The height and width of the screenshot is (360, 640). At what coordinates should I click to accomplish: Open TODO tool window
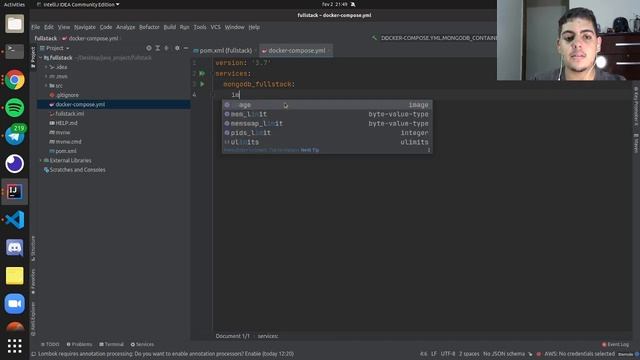(50, 344)
